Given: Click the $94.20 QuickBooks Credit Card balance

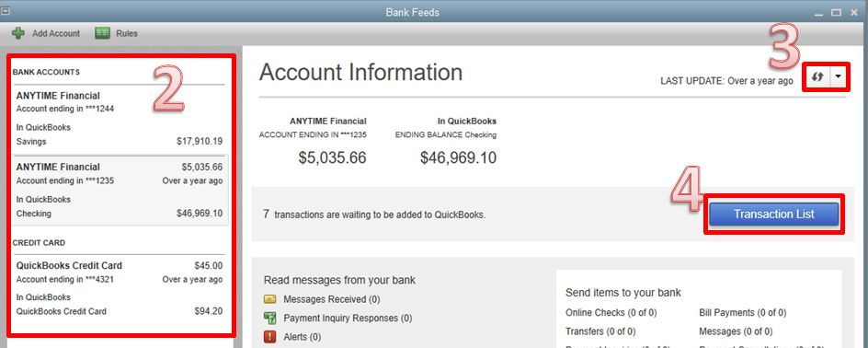Looking at the screenshot, I should (x=209, y=311).
